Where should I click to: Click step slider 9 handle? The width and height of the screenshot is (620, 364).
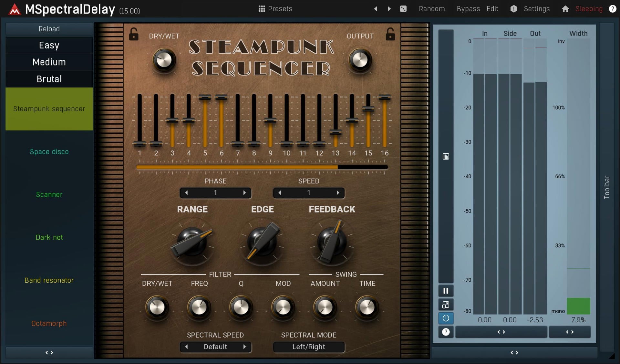[x=270, y=121]
